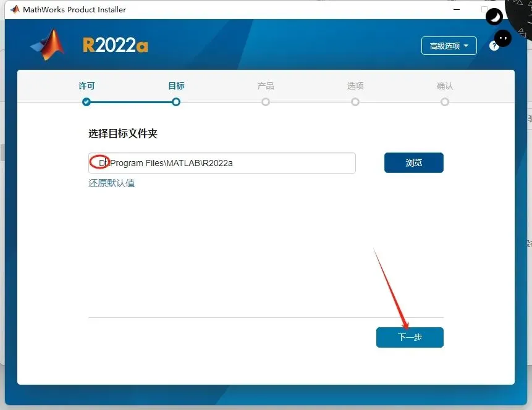The image size is (532, 410).
Task: Click the MATLAB logo in the header
Action: (x=47, y=44)
